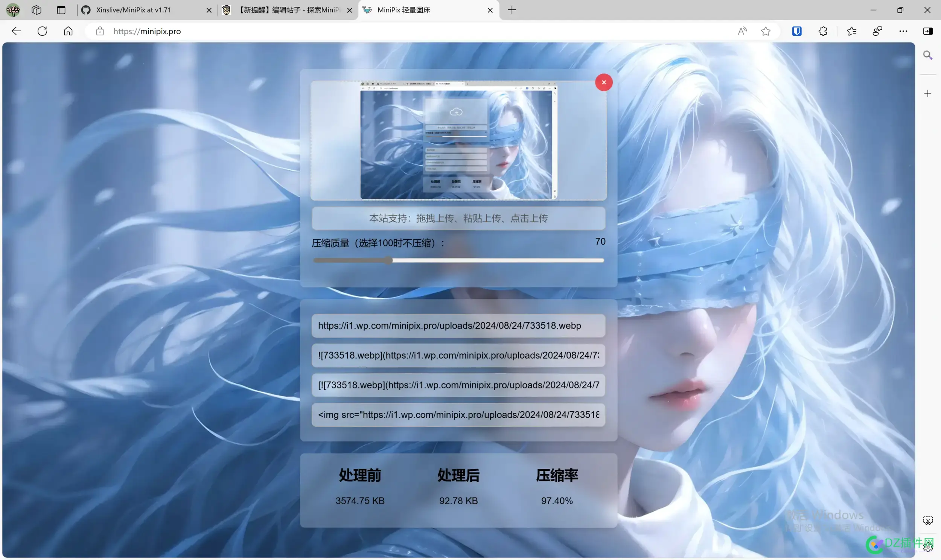Add this page to favorites star
941x560 pixels.
tap(766, 31)
